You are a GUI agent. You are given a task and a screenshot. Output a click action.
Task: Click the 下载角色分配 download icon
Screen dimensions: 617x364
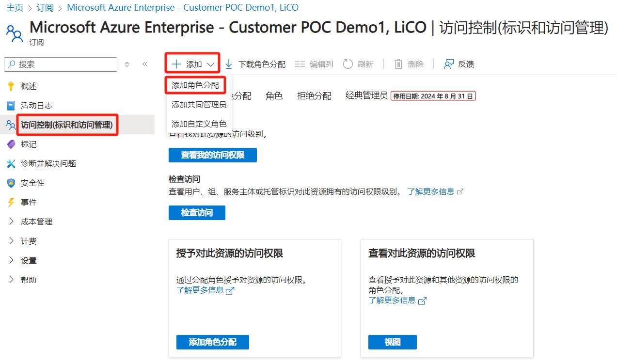[229, 64]
